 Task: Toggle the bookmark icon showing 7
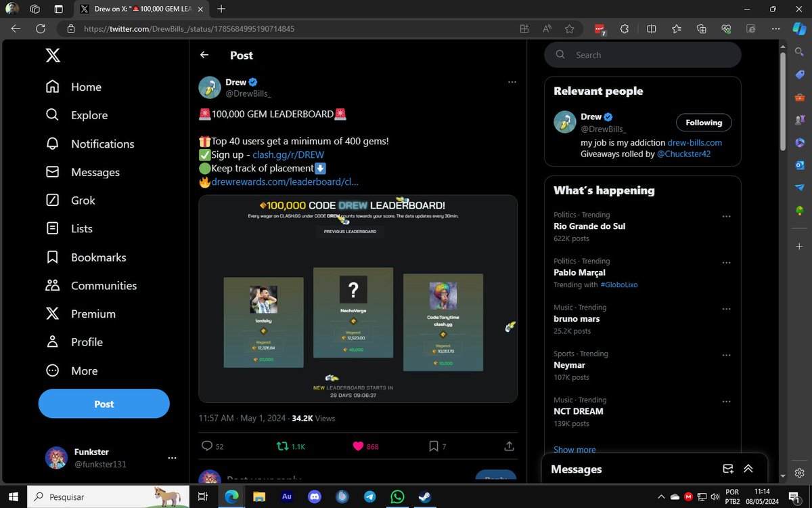(437, 446)
